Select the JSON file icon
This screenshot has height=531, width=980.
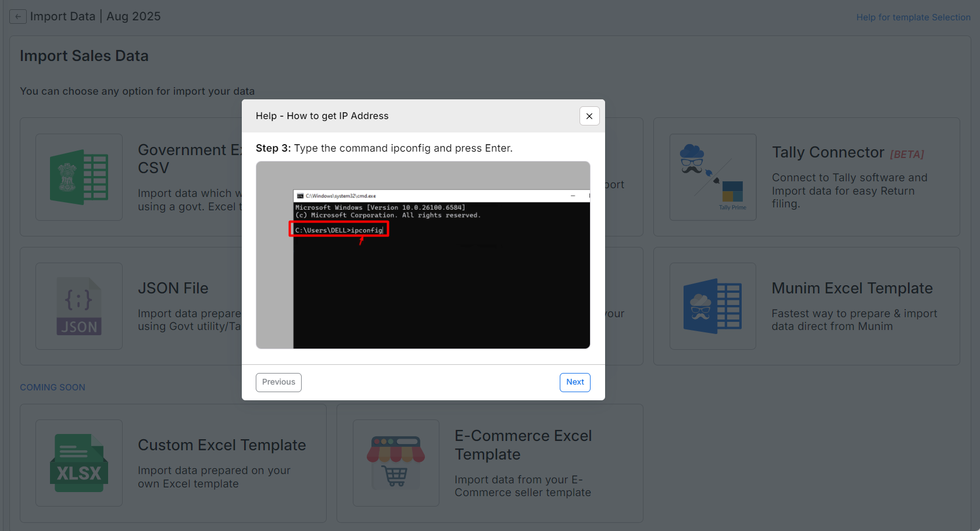point(79,306)
